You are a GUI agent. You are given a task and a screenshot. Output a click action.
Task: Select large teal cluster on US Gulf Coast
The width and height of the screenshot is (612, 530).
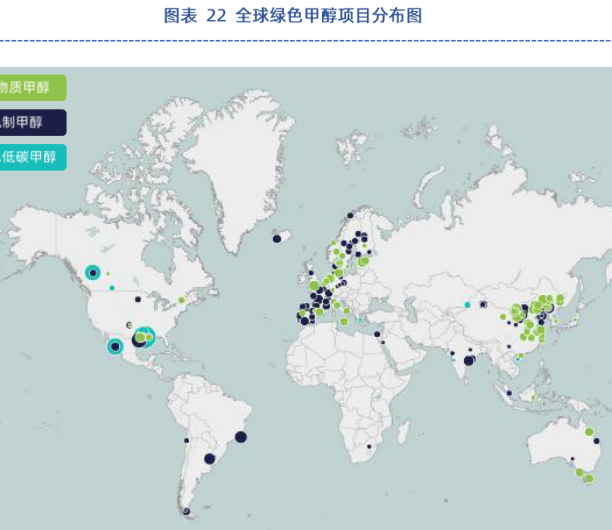[144, 337]
